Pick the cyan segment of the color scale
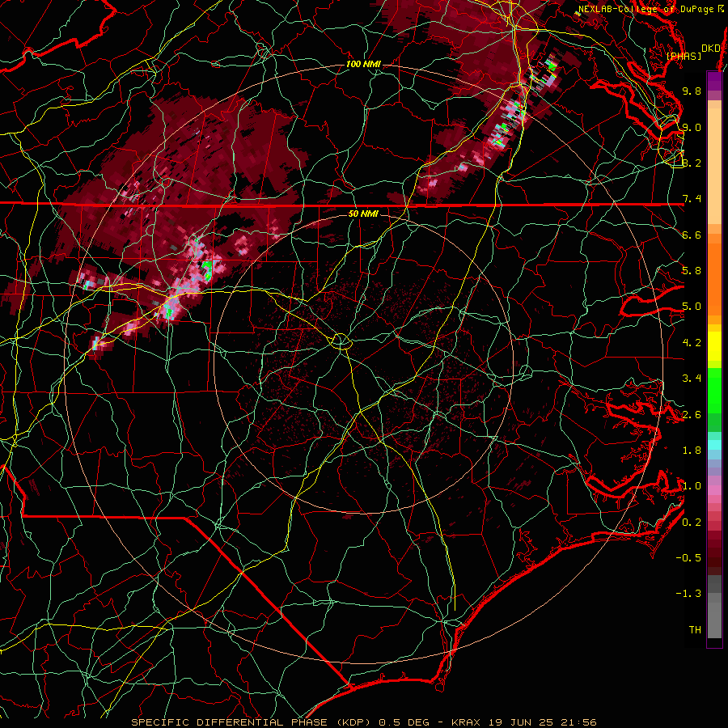 [714, 444]
